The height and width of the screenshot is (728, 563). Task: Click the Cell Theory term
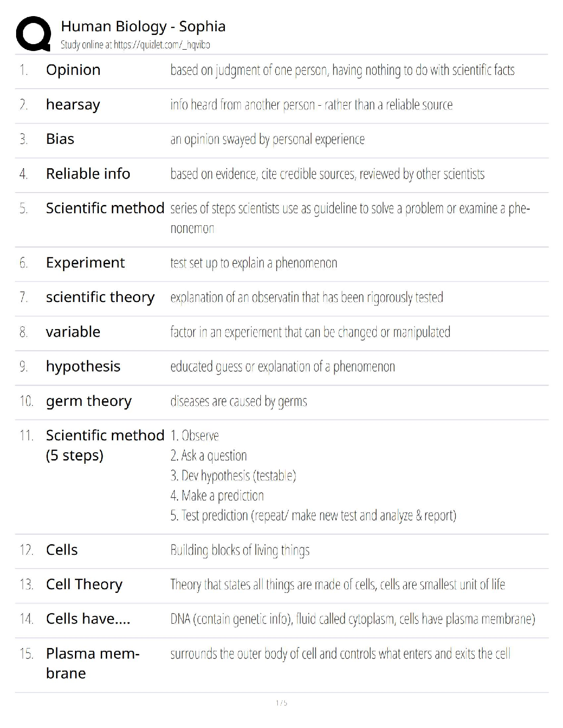84,585
